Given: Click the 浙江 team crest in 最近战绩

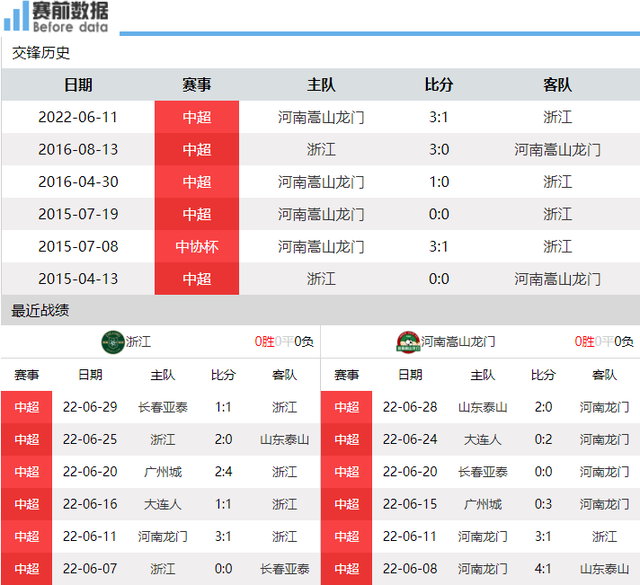Looking at the screenshot, I should click(x=113, y=342).
